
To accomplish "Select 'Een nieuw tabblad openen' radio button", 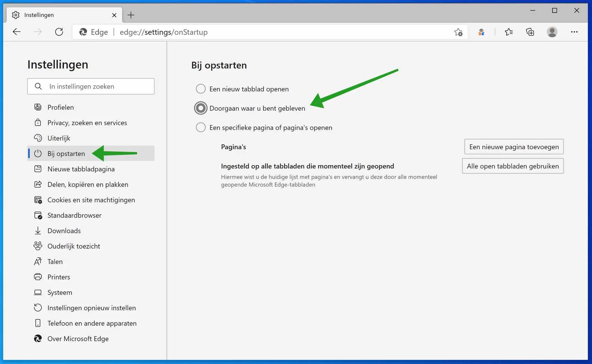I will 201,89.
